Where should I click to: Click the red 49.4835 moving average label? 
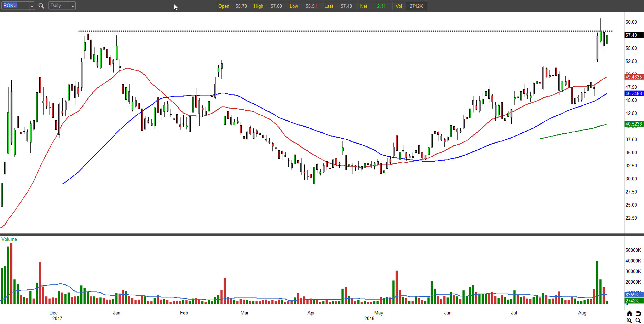pos(633,77)
